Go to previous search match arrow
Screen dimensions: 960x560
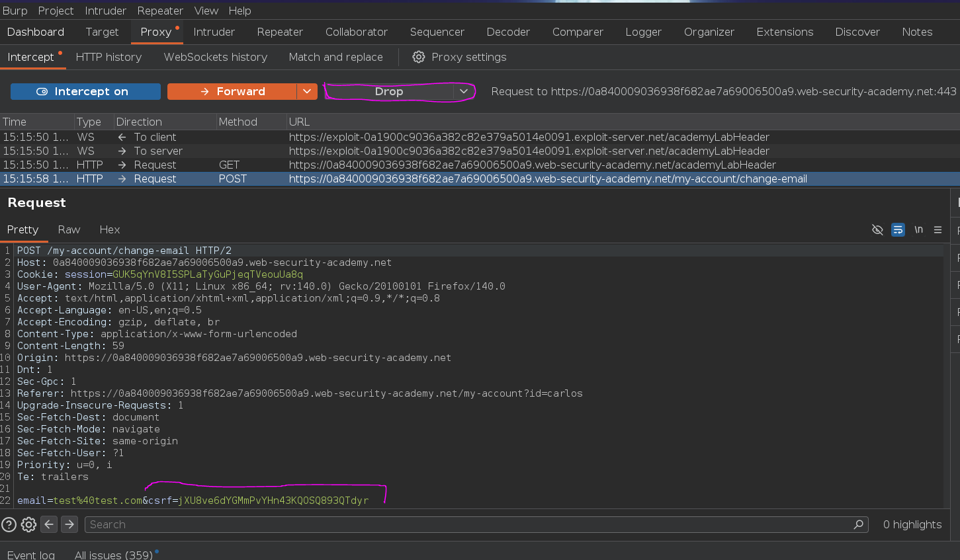pos(49,524)
